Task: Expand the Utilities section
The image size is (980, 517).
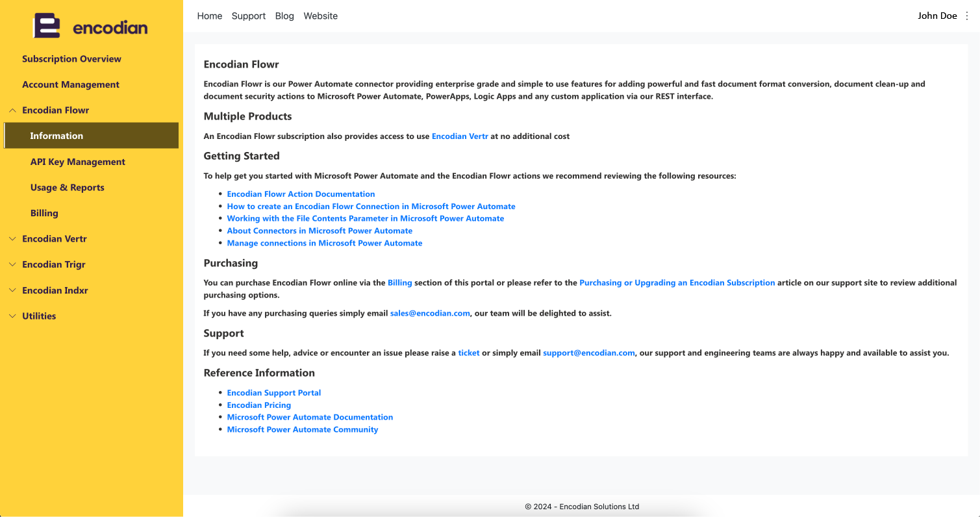Action: pyautogui.click(x=39, y=316)
